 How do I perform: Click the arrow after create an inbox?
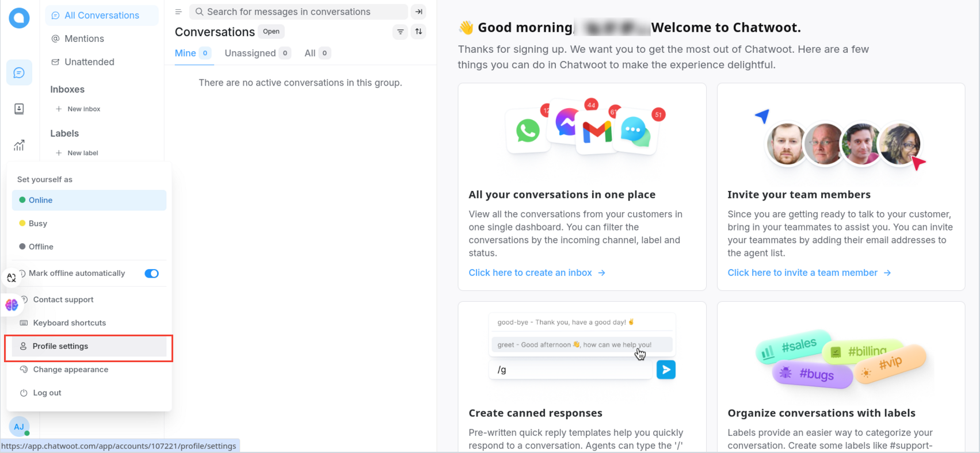pyautogui.click(x=601, y=273)
